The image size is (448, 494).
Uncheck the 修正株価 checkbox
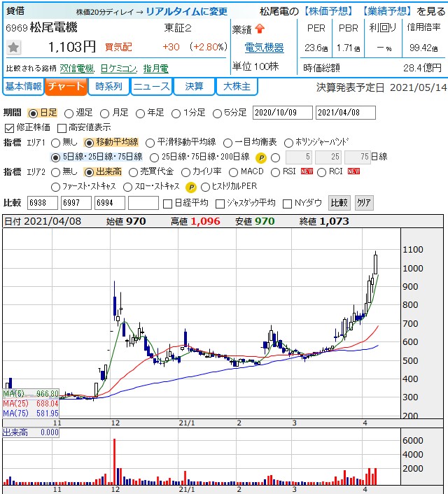click(10, 128)
